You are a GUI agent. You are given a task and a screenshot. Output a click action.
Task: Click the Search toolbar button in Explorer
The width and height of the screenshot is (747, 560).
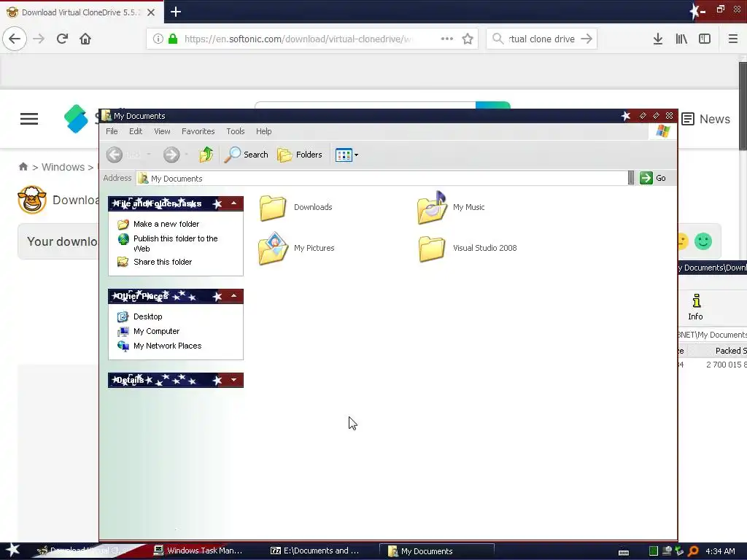tap(247, 155)
